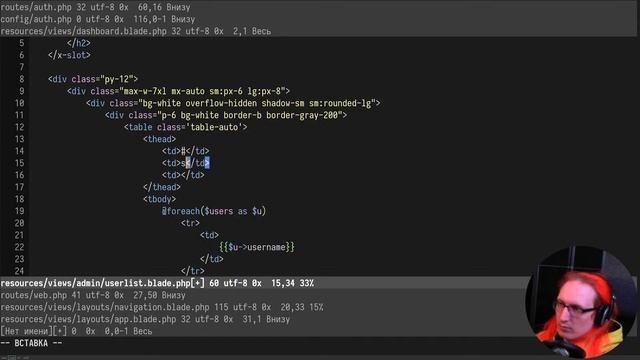
Task: Select the config/auth.php buffer status line
Action: point(318,19)
